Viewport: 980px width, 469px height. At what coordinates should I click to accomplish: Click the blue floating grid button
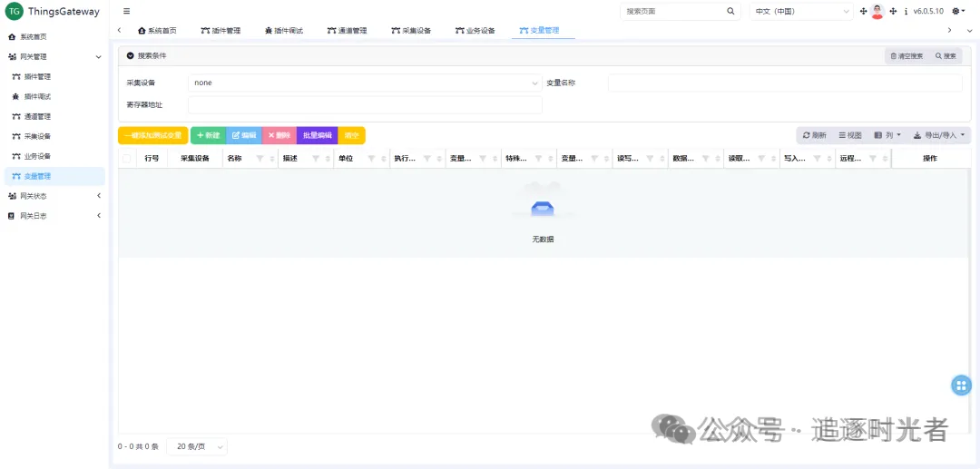click(x=961, y=386)
